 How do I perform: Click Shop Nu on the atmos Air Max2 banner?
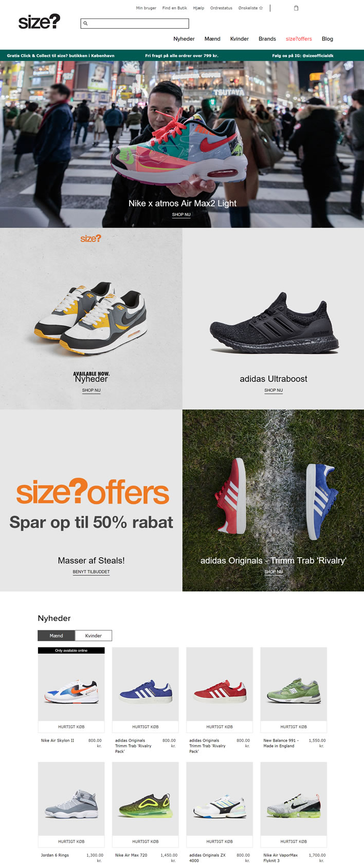(x=181, y=215)
